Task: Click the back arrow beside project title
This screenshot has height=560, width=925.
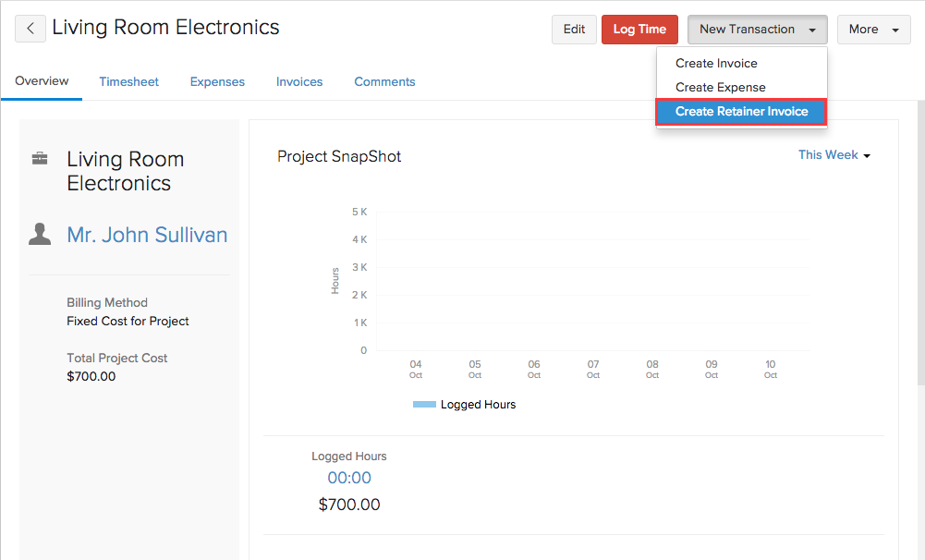Action: click(30, 29)
